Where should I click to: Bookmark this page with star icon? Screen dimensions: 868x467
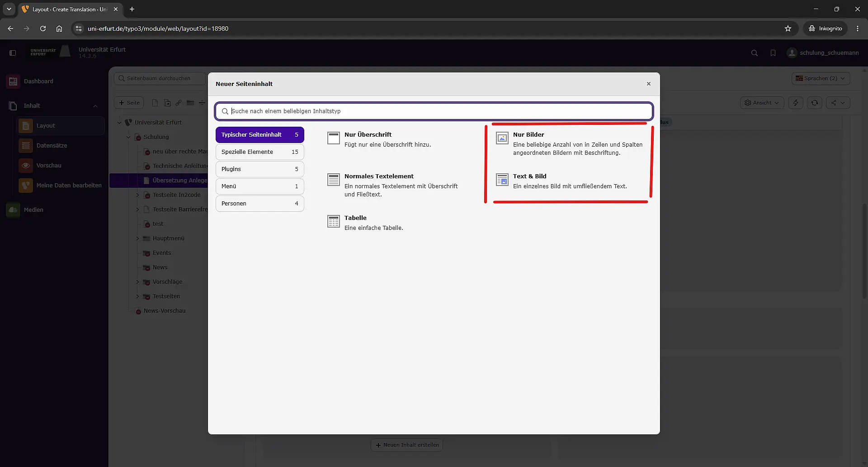coord(788,29)
